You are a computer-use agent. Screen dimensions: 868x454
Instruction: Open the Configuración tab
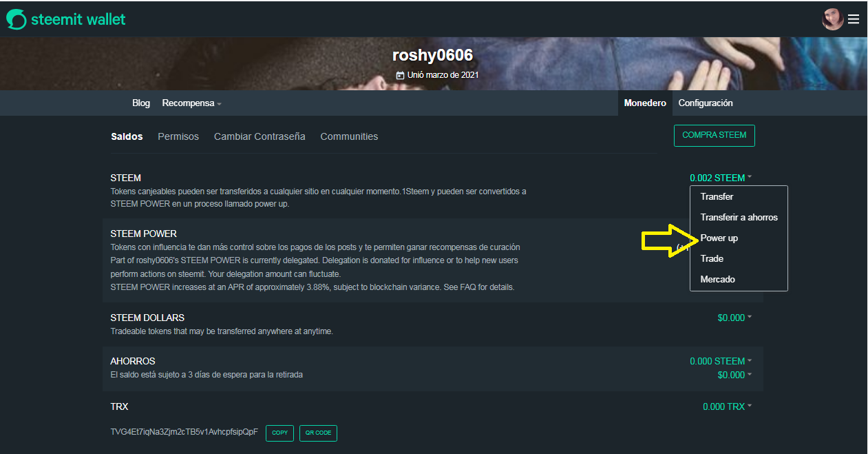[706, 103]
